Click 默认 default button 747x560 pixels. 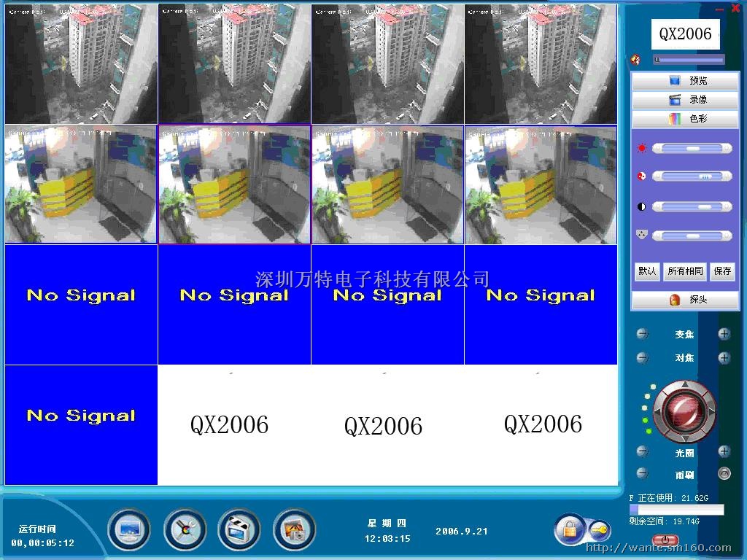point(647,271)
